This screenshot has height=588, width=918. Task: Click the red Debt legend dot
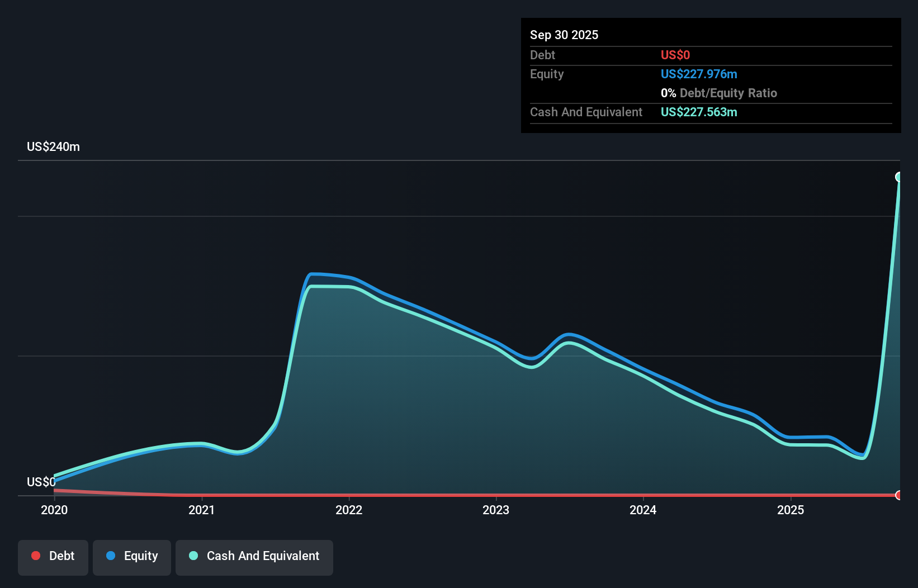coord(36,556)
